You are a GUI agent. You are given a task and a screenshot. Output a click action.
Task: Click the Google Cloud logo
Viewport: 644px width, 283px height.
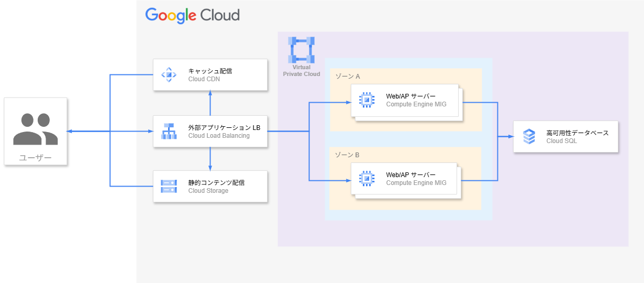pyautogui.click(x=192, y=15)
